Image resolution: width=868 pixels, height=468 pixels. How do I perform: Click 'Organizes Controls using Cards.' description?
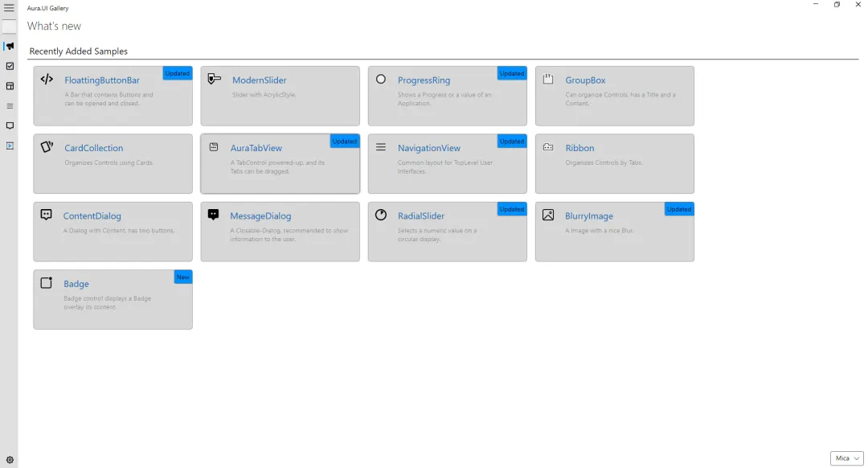[x=109, y=162]
